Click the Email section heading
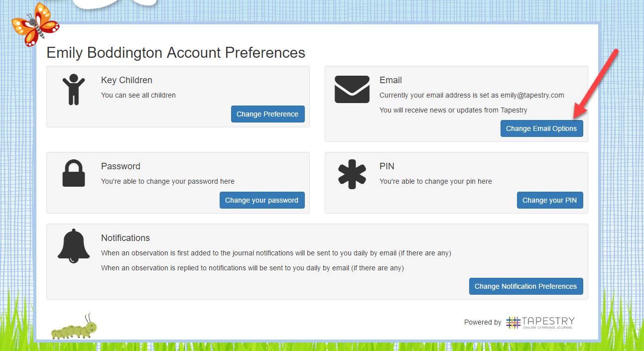This screenshot has width=644, height=351. [x=390, y=80]
